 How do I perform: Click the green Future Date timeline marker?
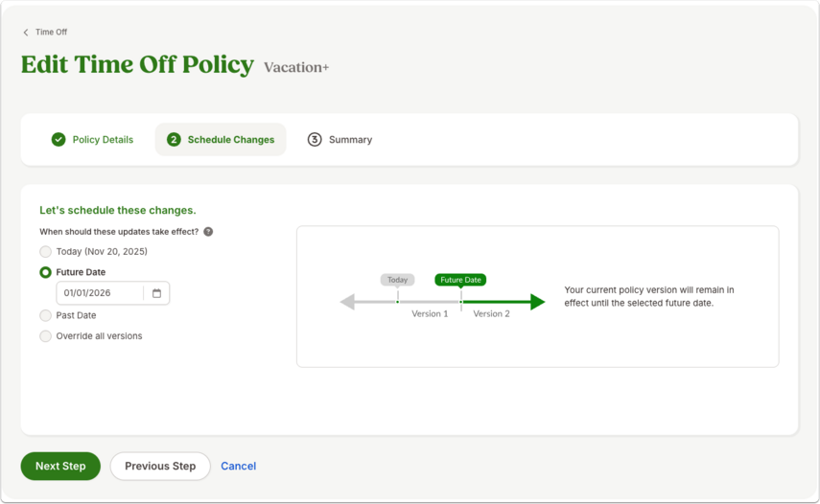460,280
